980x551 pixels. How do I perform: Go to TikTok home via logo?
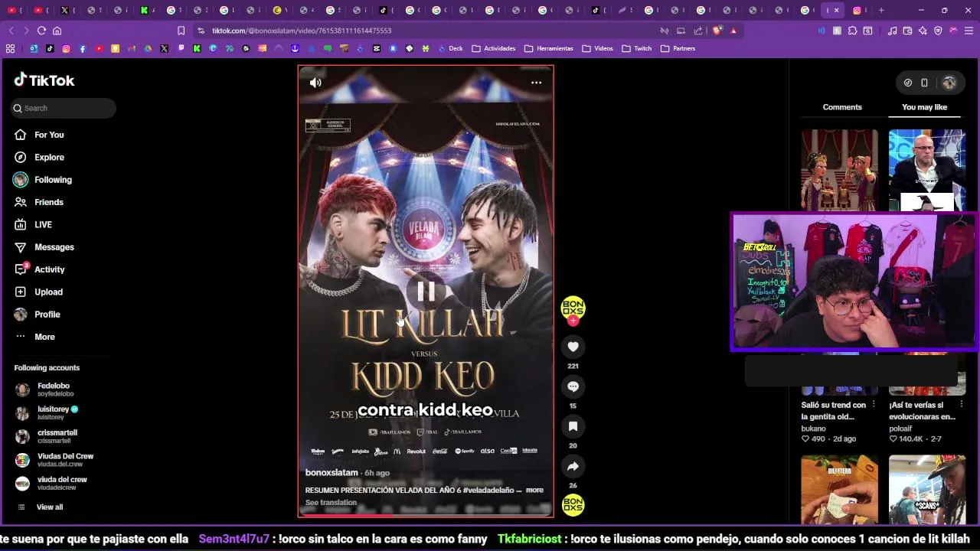coord(44,80)
